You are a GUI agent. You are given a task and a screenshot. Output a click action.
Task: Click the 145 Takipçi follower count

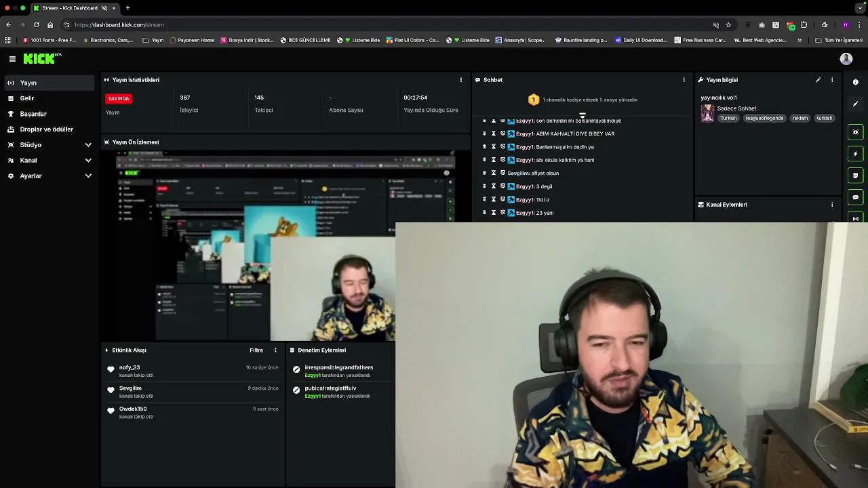click(264, 104)
